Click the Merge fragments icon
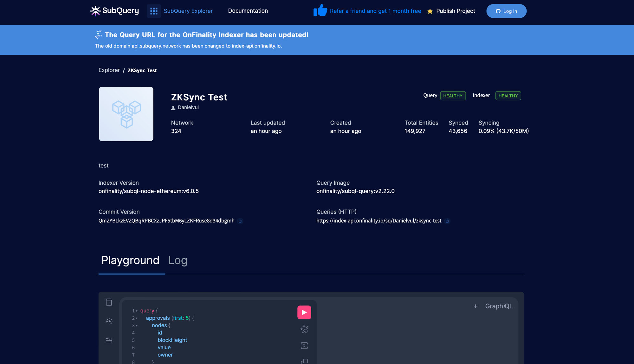 coord(304,346)
